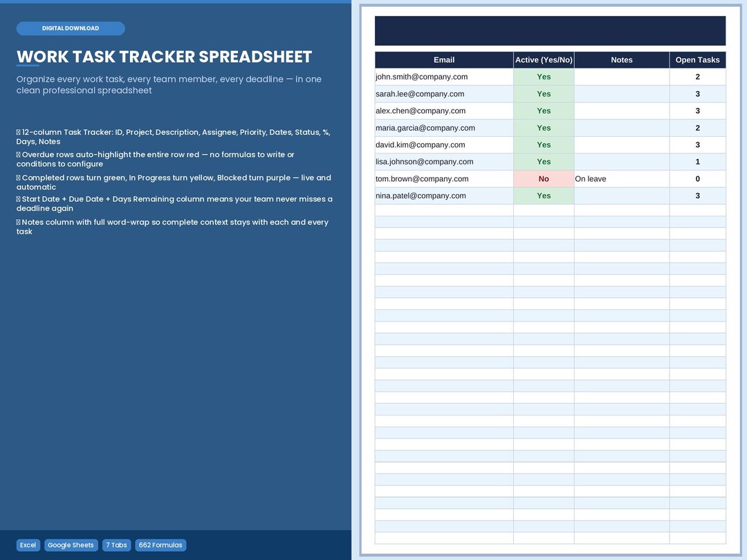Select the Notes column header
747x560 pixels.
point(622,60)
